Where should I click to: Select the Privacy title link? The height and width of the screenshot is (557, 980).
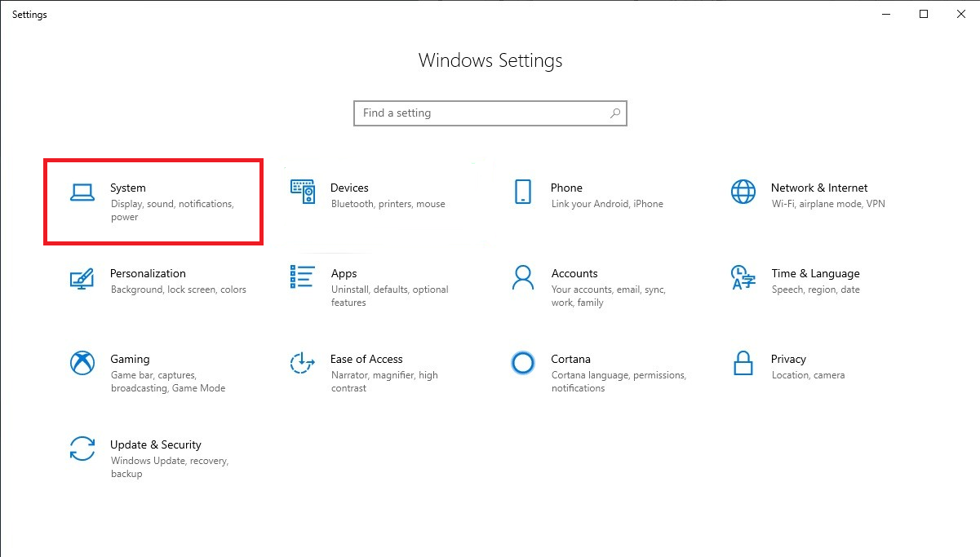click(x=788, y=359)
